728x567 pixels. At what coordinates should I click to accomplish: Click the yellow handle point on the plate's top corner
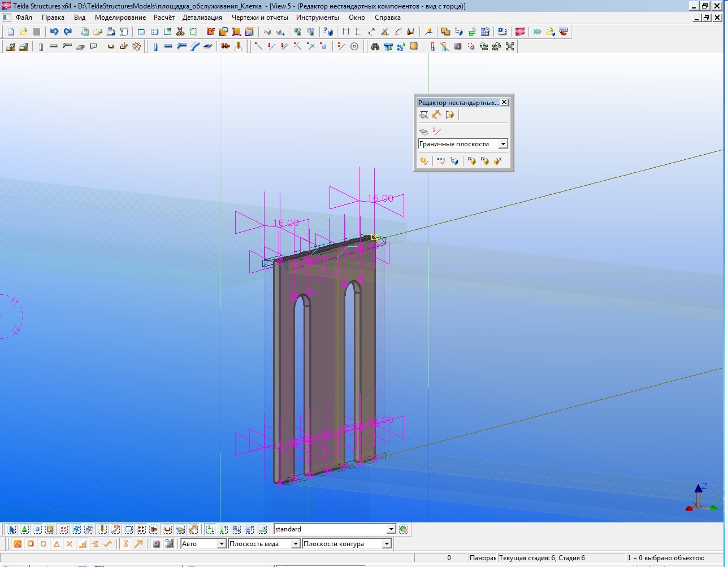(x=374, y=237)
